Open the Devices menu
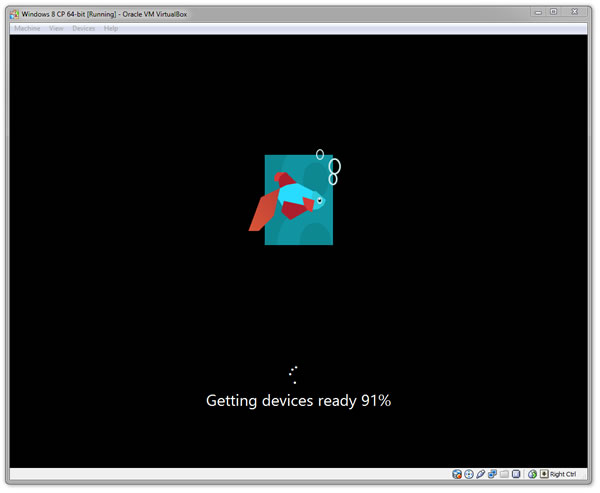 83,28
